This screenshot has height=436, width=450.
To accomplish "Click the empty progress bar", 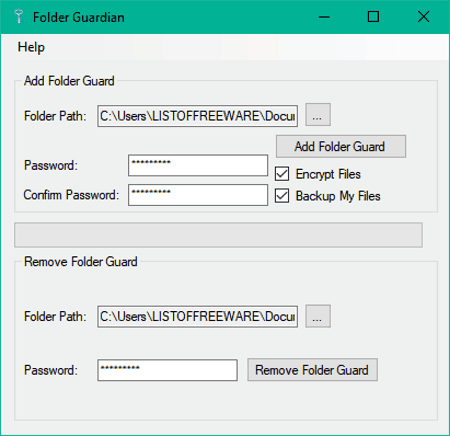I will click(x=218, y=235).
